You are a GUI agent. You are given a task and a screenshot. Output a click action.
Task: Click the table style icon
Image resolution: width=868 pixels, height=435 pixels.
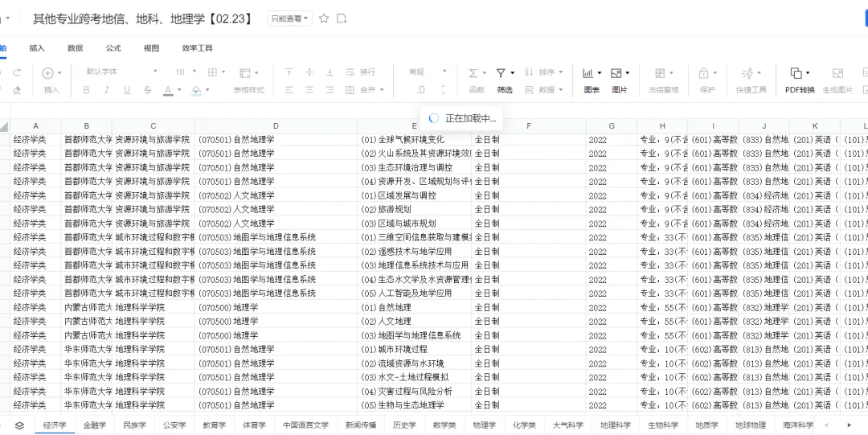tap(244, 72)
